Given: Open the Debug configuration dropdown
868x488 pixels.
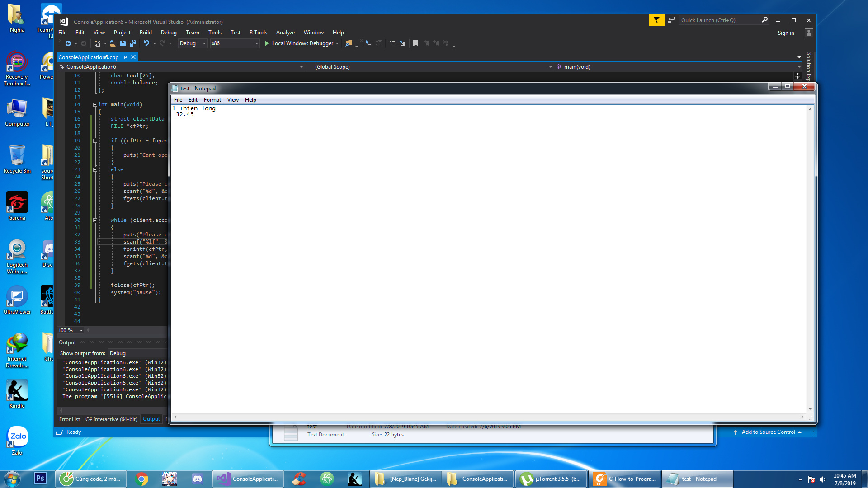Looking at the screenshot, I should [204, 43].
